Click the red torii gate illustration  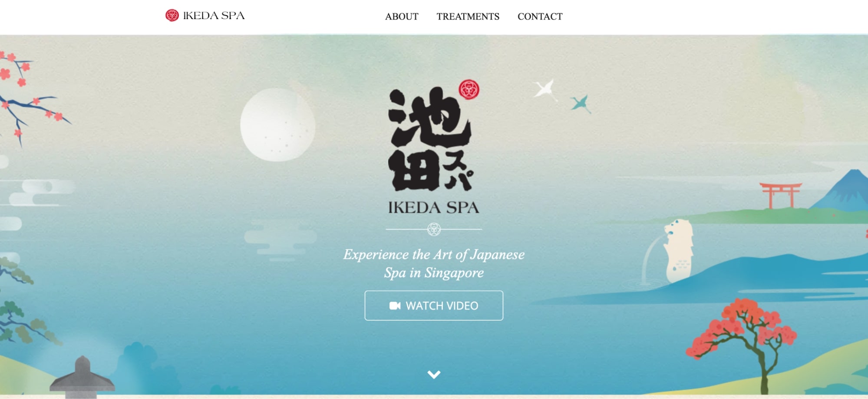(x=781, y=195)
